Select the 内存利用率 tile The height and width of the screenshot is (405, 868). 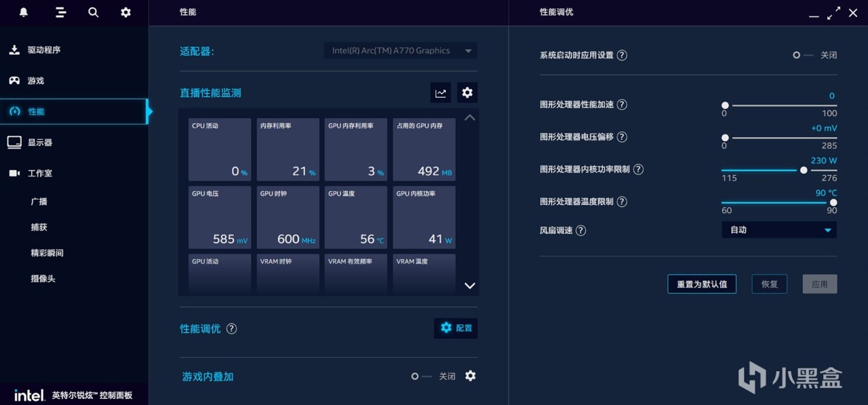(x=288, y=150)
